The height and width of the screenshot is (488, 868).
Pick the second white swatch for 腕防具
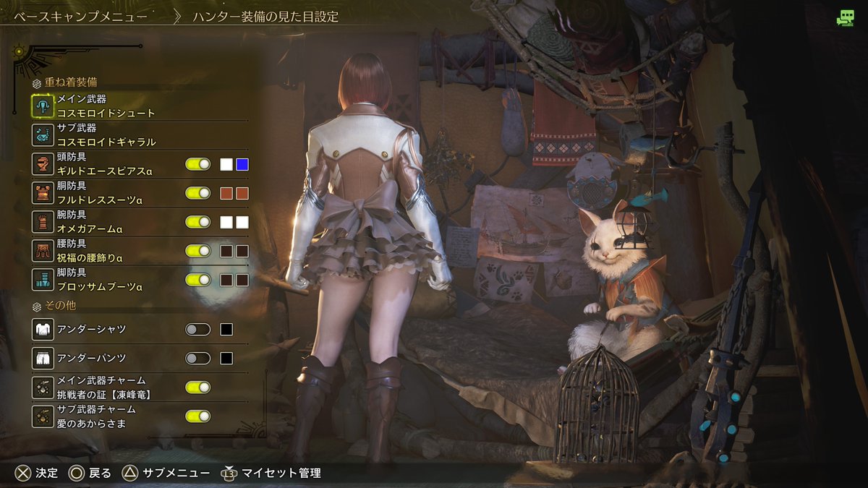click(x=242, y=222)
